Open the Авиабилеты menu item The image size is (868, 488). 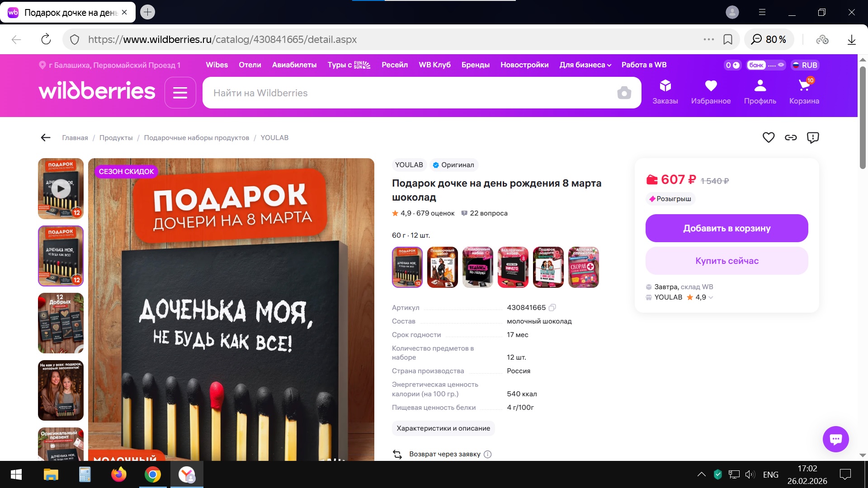294,65
